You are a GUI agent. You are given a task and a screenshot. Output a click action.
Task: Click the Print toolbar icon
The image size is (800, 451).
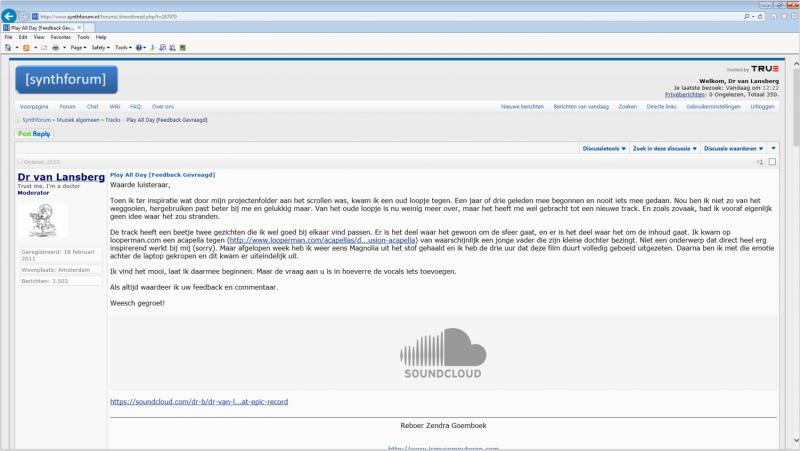click(56, 47)
